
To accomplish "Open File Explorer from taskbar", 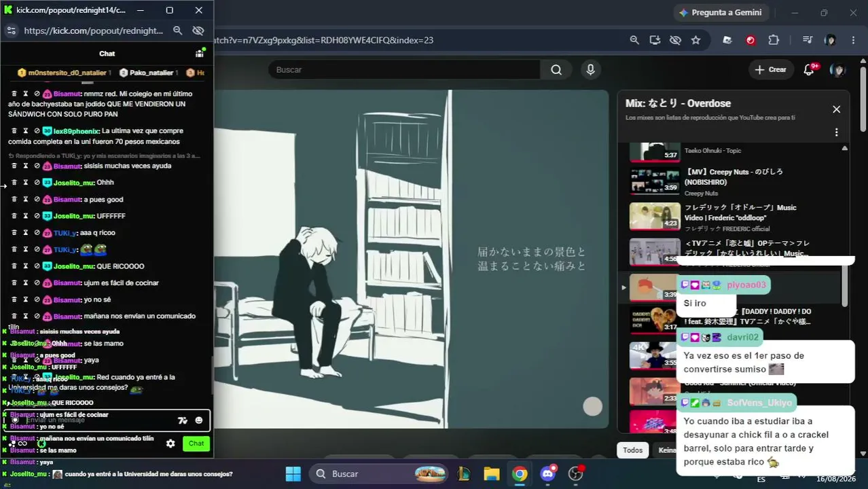I will pyautogui.click(x=492, y=473).
